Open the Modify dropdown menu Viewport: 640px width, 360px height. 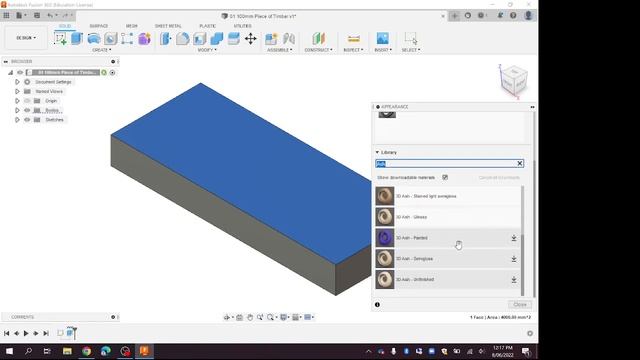(207, 50)
